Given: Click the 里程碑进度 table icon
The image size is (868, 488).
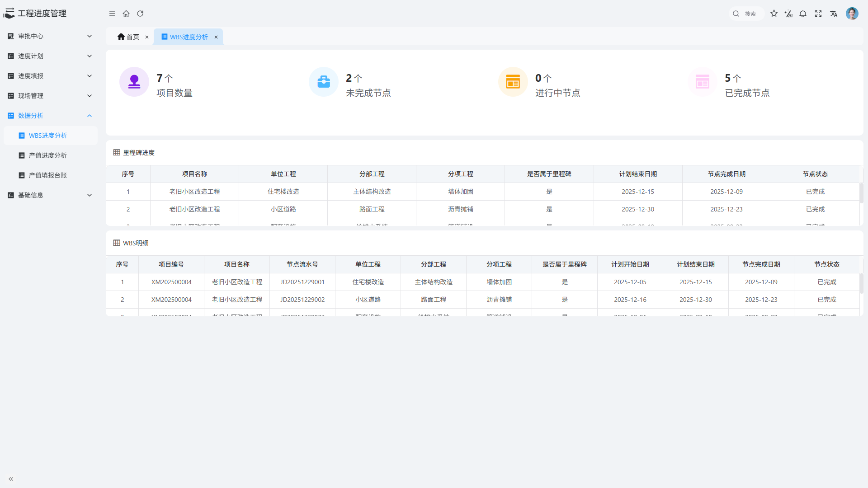Looking at the screenshot, I should coord(117,152).
